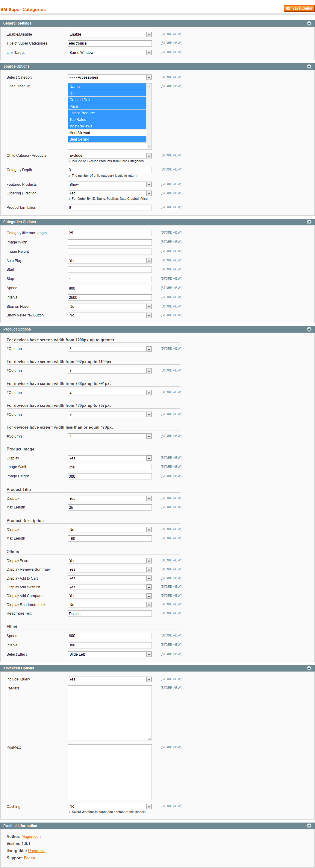This screenshot has height=868, width=315.
Task: Open the Child Category Products dropdown
Action: pyautogui.click(x=110, y=156)
